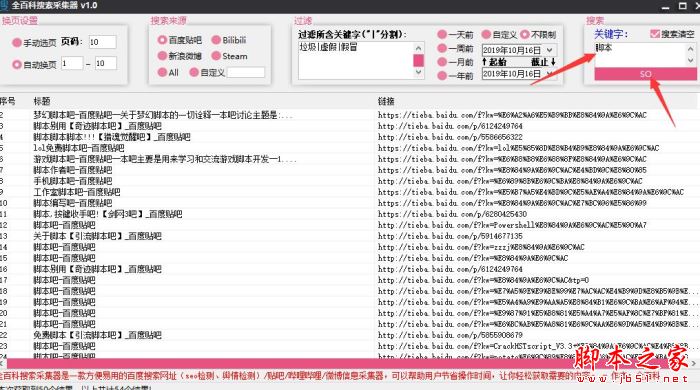Click the pink SO search button

tap(646, 74)
